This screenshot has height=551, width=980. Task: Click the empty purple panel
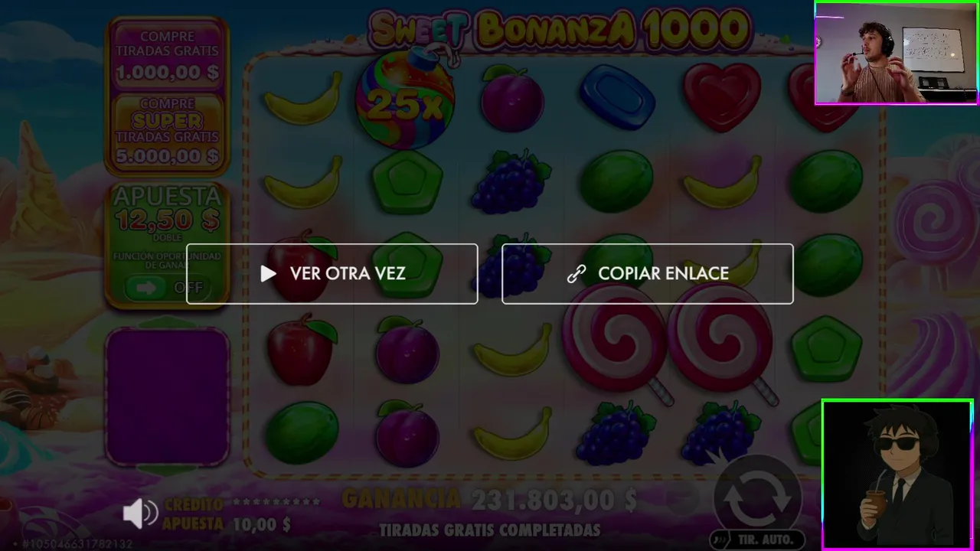pos(168,397)
